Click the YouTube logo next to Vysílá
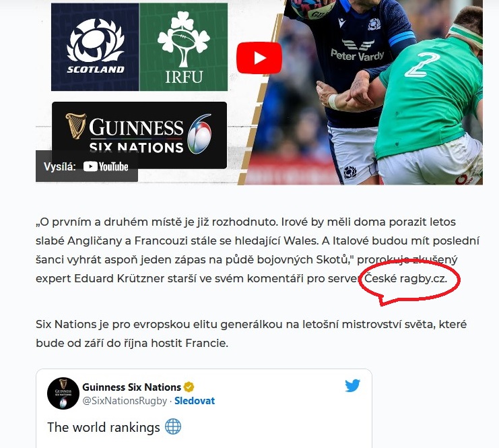Screen dimensions: 499x448 coord(106,166)
